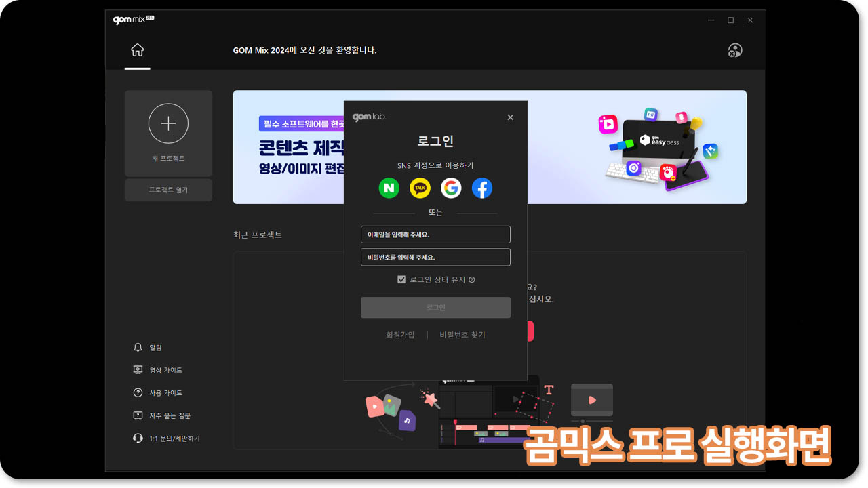Click the gom lab logo in dialog

point(370,117)
